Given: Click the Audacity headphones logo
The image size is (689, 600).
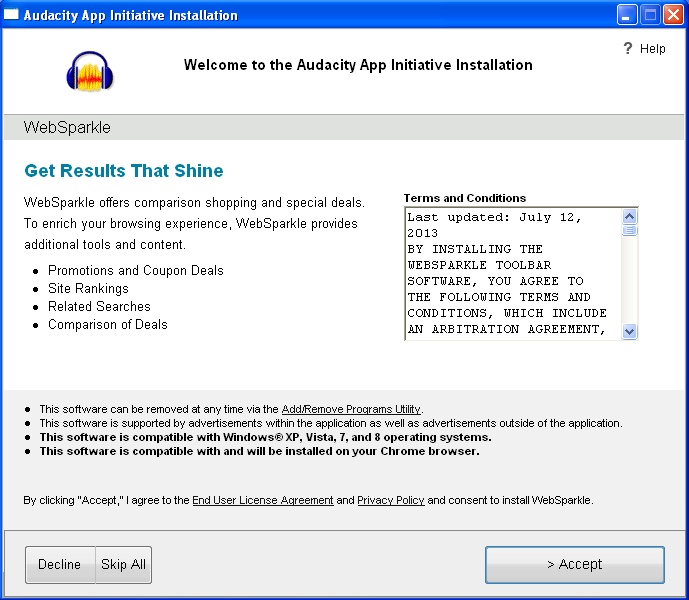Looking at the screenshot, I should [90, 71].
